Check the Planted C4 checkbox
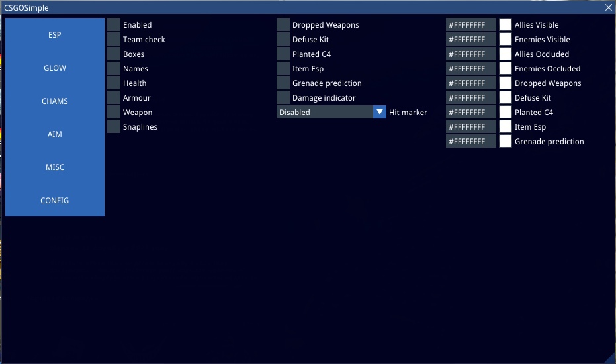Viewport: 616px width, 364px height. 283,54
